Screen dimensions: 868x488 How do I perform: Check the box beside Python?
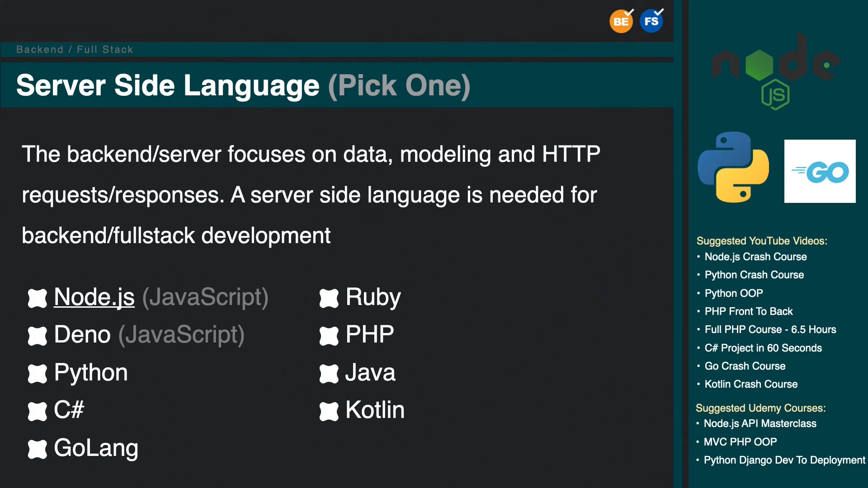37,374
